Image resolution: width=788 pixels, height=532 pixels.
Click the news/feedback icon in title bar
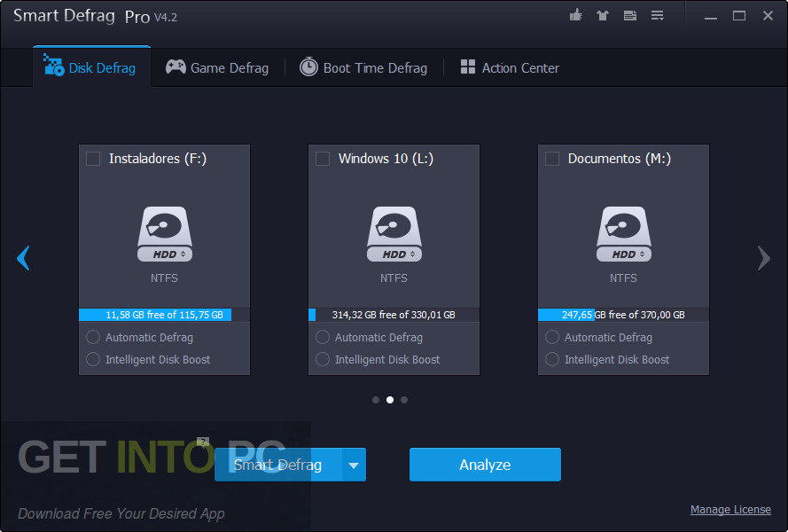click(630, 16)
